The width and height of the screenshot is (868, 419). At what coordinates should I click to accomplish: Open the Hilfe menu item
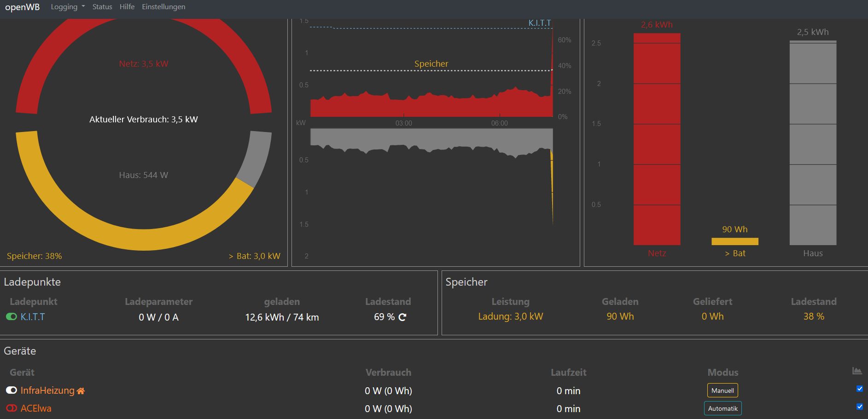point(127,7)
